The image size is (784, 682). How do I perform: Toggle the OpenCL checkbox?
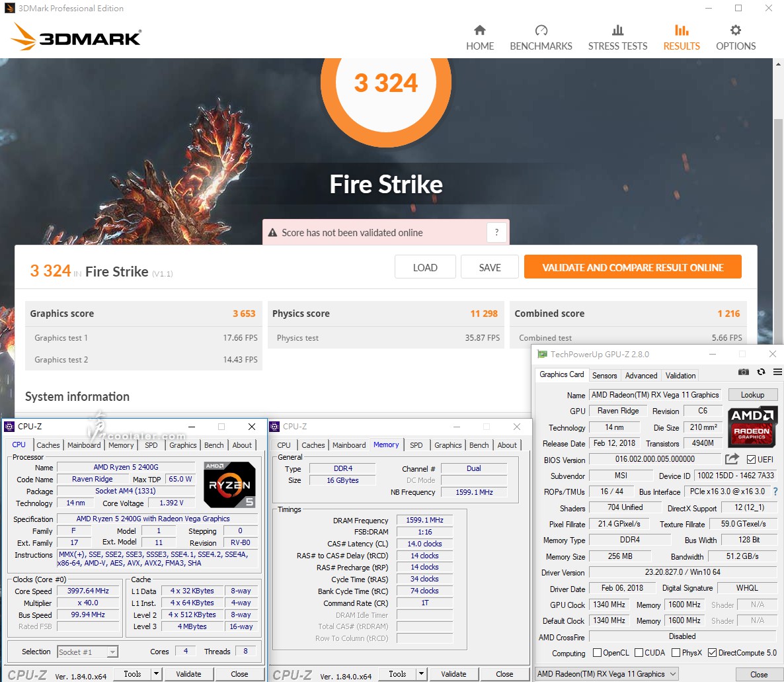(x=597, y=652)
